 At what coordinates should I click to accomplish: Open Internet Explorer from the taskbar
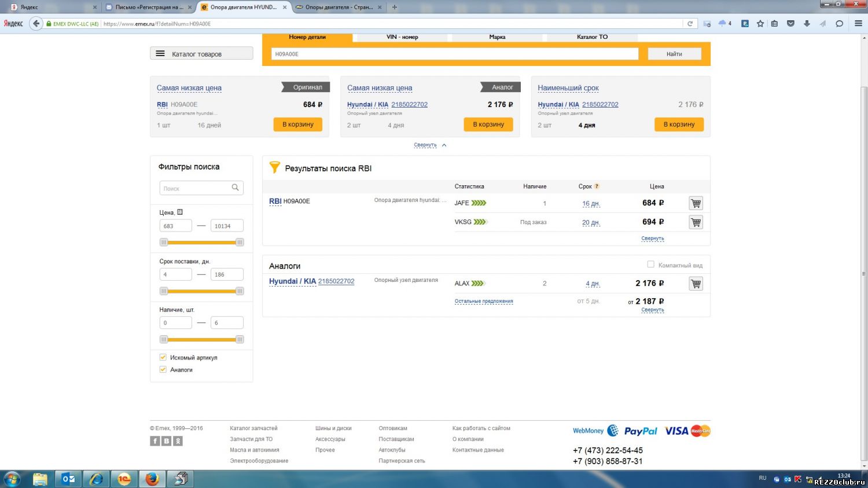[96, 479]
